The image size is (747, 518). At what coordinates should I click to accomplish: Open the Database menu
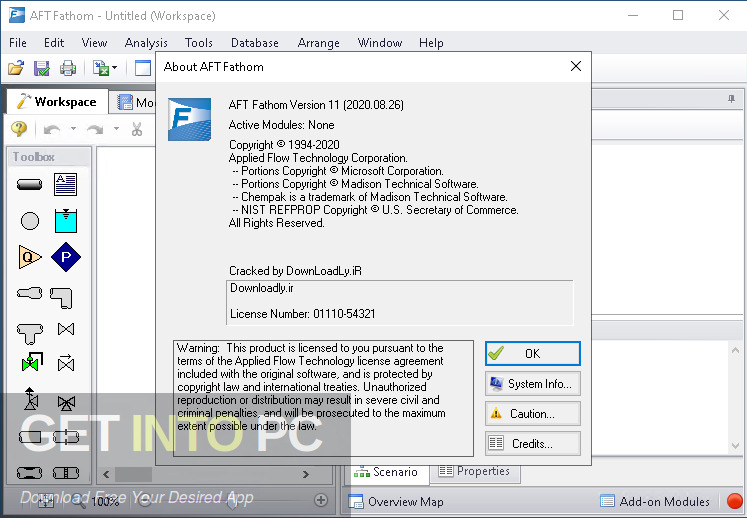pyautogui.click(x=255, y=43)
